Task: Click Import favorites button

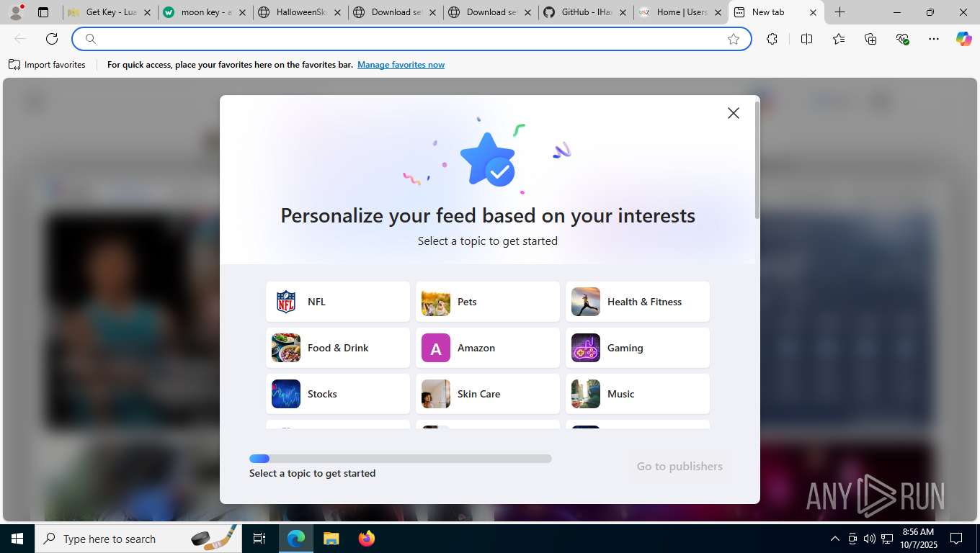Action: tap(48, 65)
